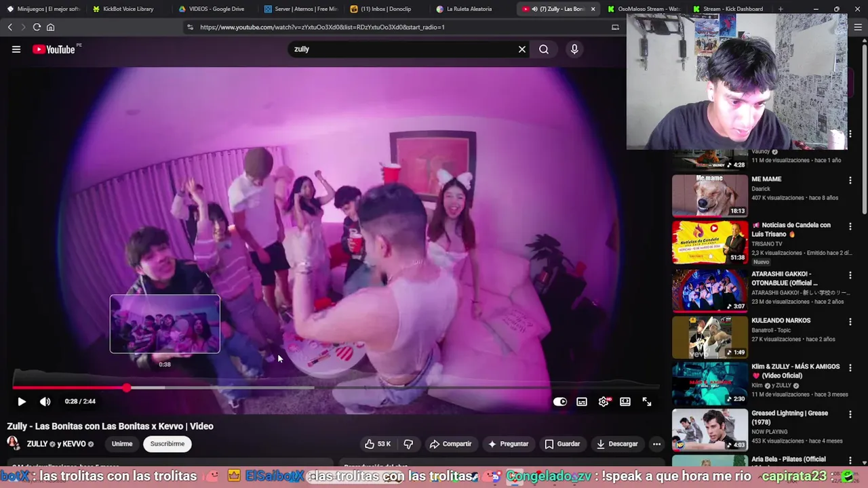The width and height of the screenshot is (868, 488).
Task: Switch to La Ruleta Aleatoria tab
Action: pyautogui.click(x=473, y=9)
